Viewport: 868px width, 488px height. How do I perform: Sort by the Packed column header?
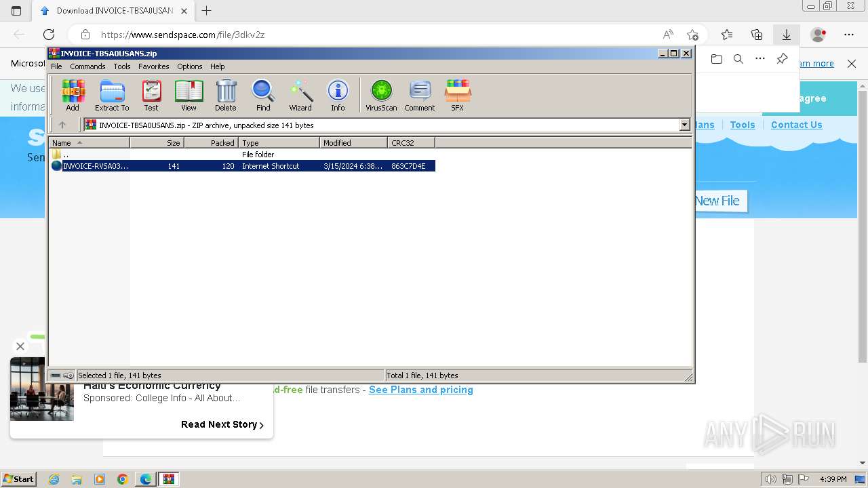pos(211,142)
